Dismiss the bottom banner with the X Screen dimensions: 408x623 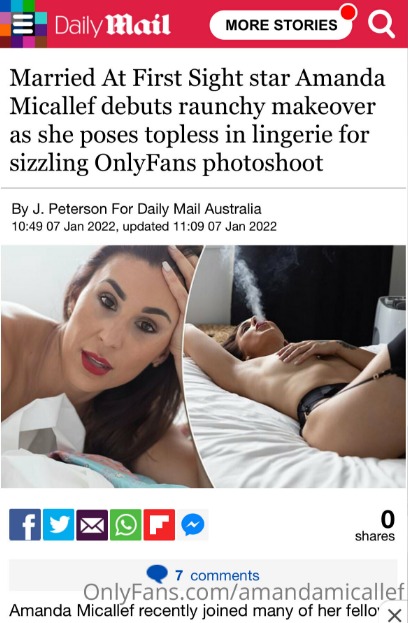(394, 614)
